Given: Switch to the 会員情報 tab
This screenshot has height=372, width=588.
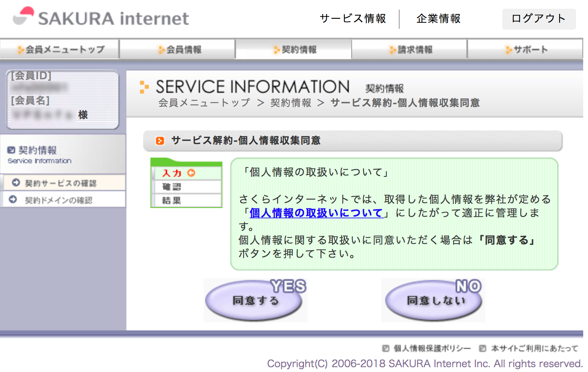Looking at the screenshot, I should 178,50.
